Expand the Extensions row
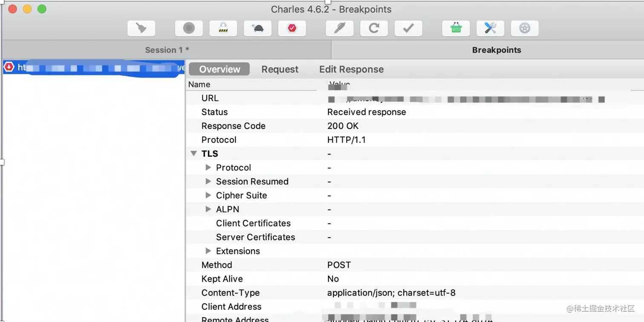644x322 pixels. (208, 251)
